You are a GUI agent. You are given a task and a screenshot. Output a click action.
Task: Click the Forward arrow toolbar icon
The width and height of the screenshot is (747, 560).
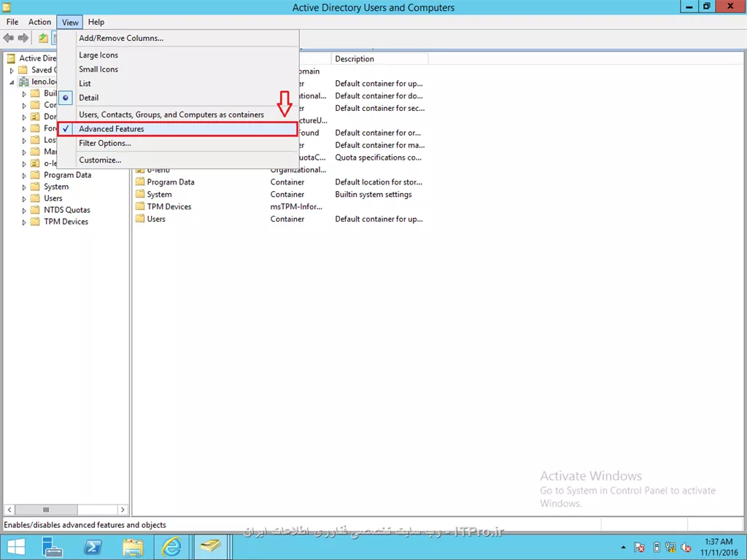tap(23, 38)
